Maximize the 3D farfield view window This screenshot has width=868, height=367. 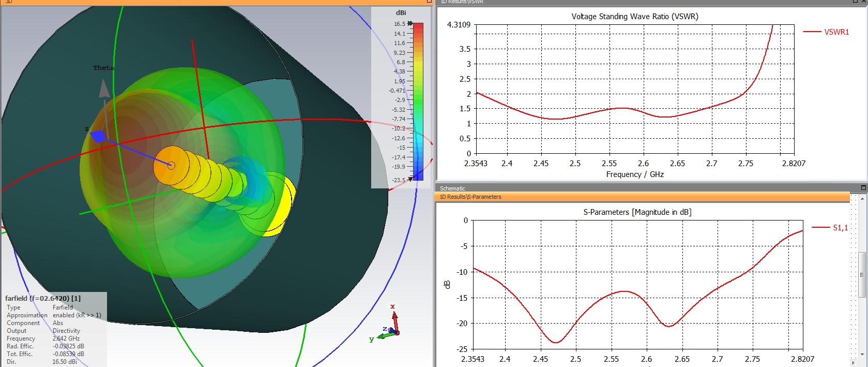429,2
